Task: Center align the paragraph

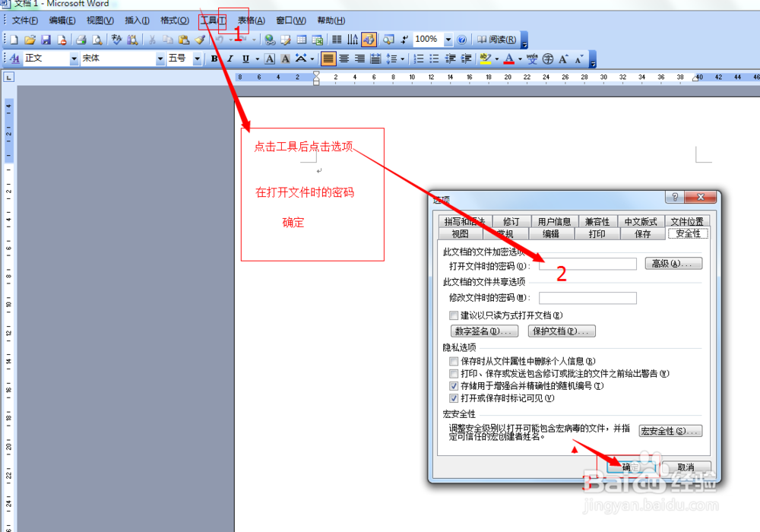Action: 344,59
